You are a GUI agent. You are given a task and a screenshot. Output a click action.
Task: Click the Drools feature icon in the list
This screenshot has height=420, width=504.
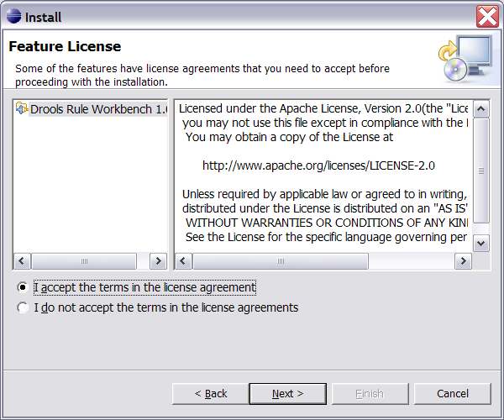[22, 109]
